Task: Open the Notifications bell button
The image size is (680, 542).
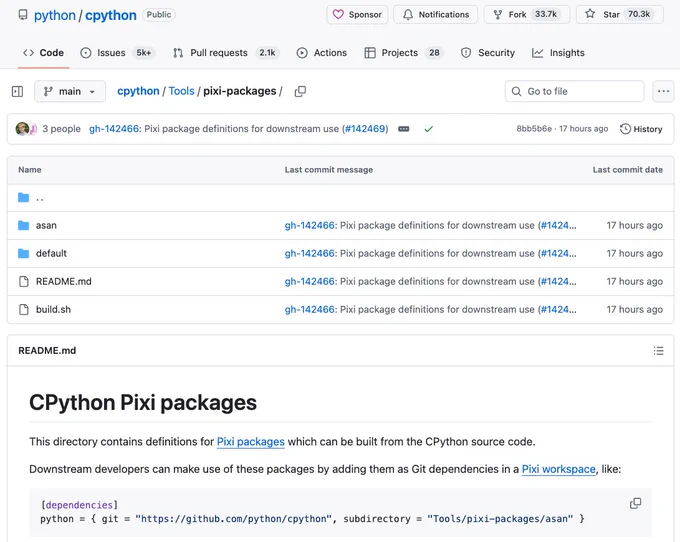Action: [435, 15]
